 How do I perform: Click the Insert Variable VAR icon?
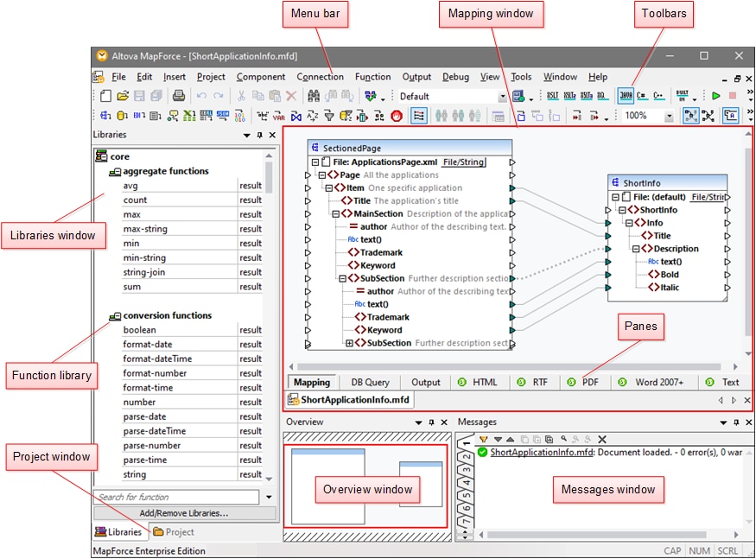pos(279,116)
